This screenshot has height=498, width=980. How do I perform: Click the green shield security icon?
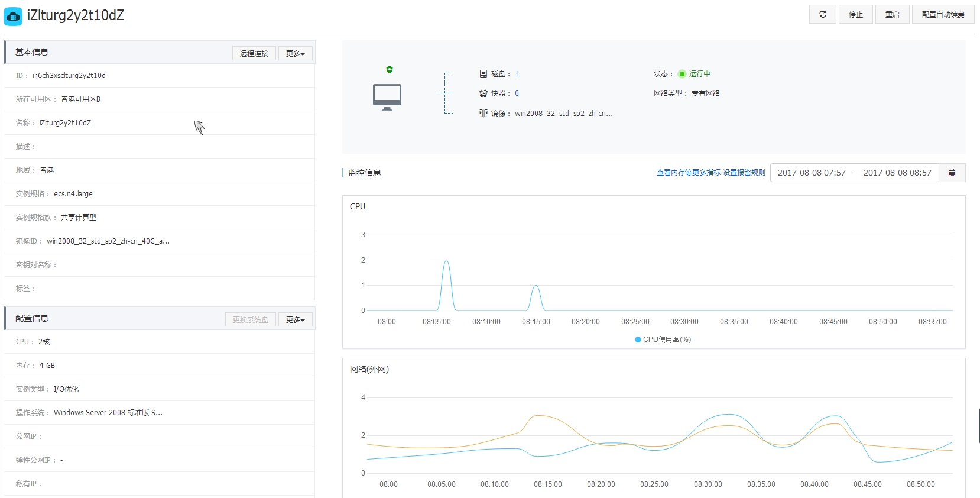point(390,70)
